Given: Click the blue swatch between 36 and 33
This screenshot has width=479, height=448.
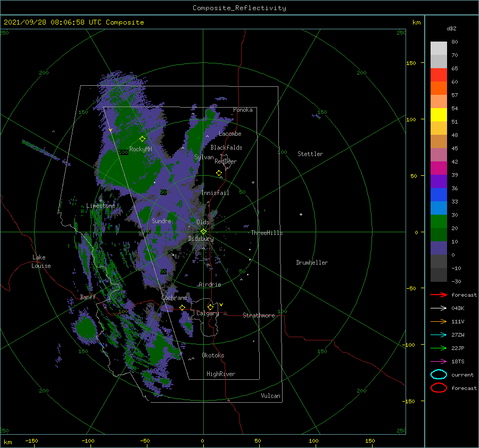Looking at the screenshot, I should (x=439, y=194).
